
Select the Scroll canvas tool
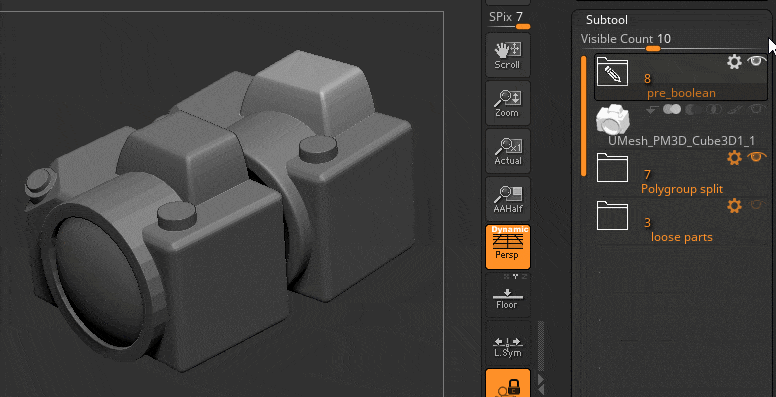tap(508, 54)
